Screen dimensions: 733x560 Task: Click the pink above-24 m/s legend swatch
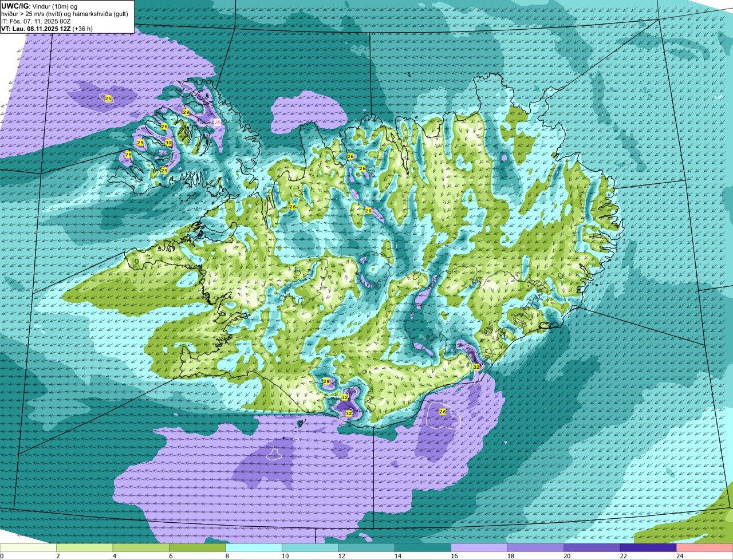[x=704, y=547]
